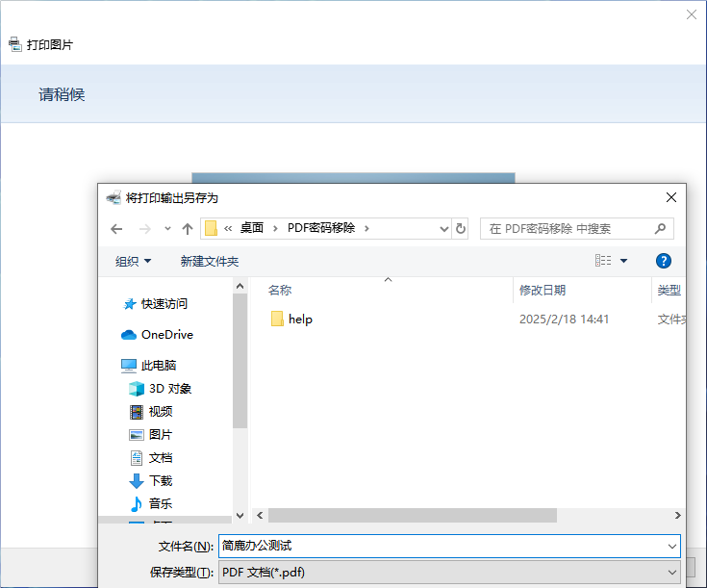Image resolution: width=707 pixels, height=588 pixels.
Task: Click the 此电脑 monitor icon
Action: (x=129, y=366)
